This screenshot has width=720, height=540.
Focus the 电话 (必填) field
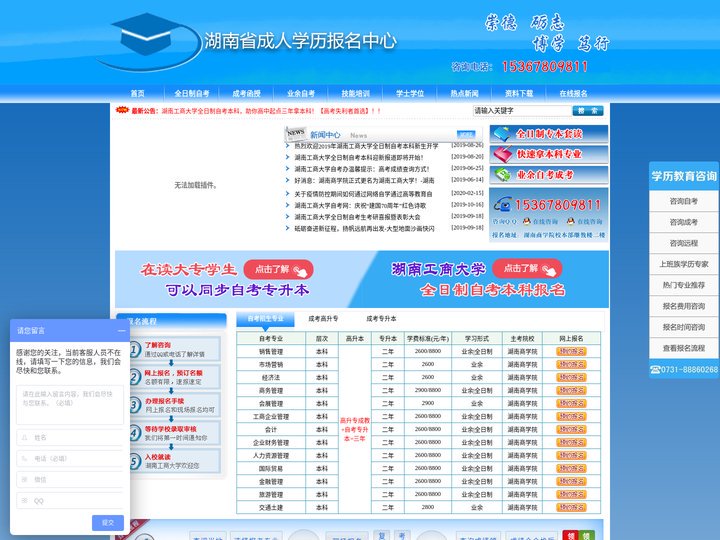pyautogui.click(x=70, y=459)
